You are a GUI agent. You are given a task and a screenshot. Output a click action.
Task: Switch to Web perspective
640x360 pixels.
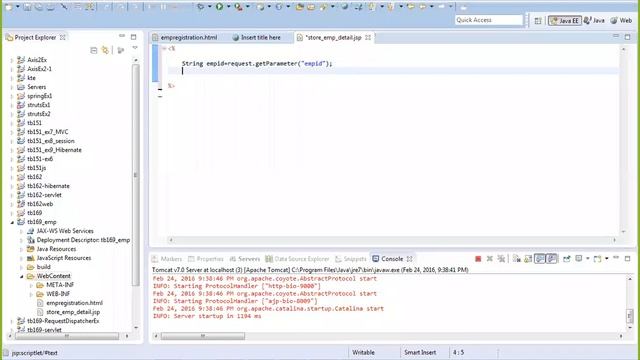coord(621,20)
